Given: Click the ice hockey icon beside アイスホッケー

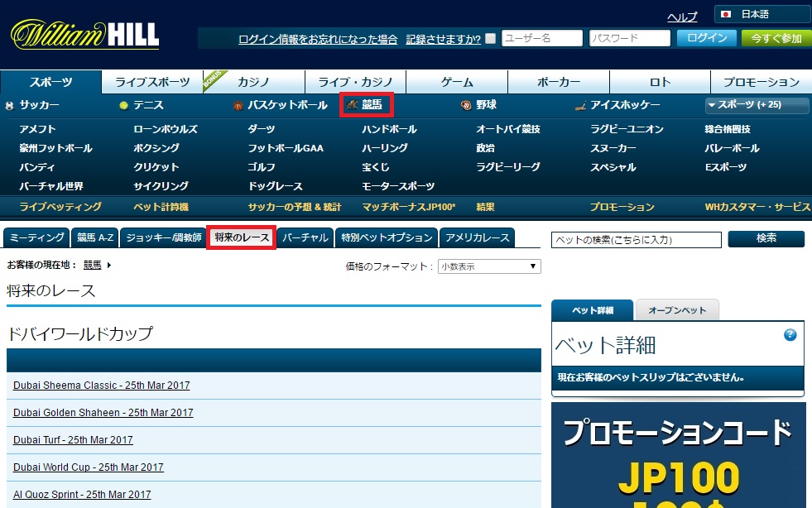Looking at the screenshot, I should tap(580, 106).
